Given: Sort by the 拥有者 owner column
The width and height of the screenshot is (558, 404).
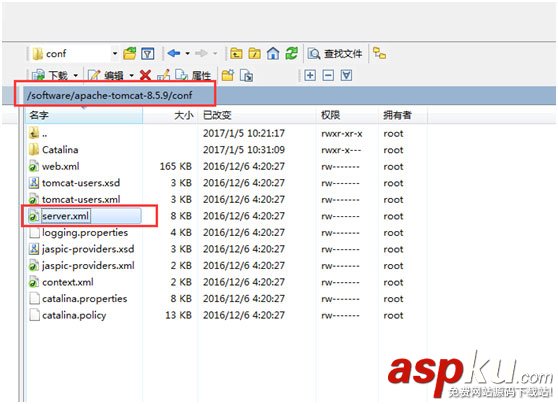Looking at the screenshot, I should pyautogui.click(x=403, y=115).
